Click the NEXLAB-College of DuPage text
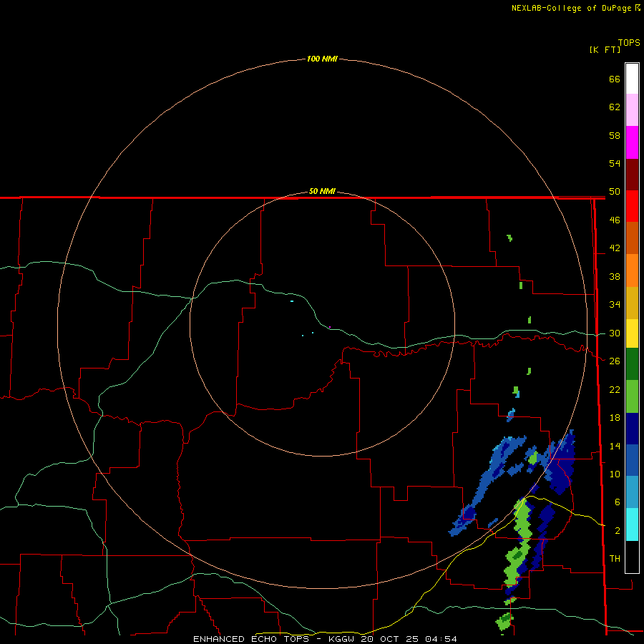This screenshot has height=644, width=644. pos(571,8)
